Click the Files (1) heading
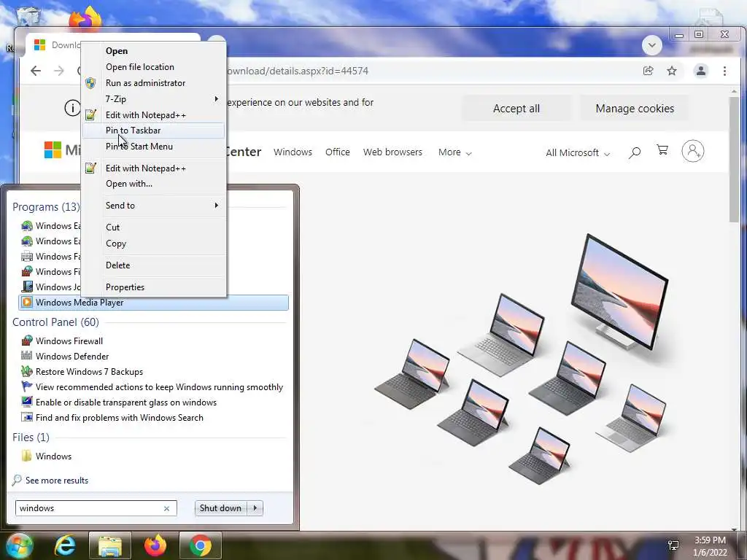This screenshot has width=747, height=560. point(31,437)
